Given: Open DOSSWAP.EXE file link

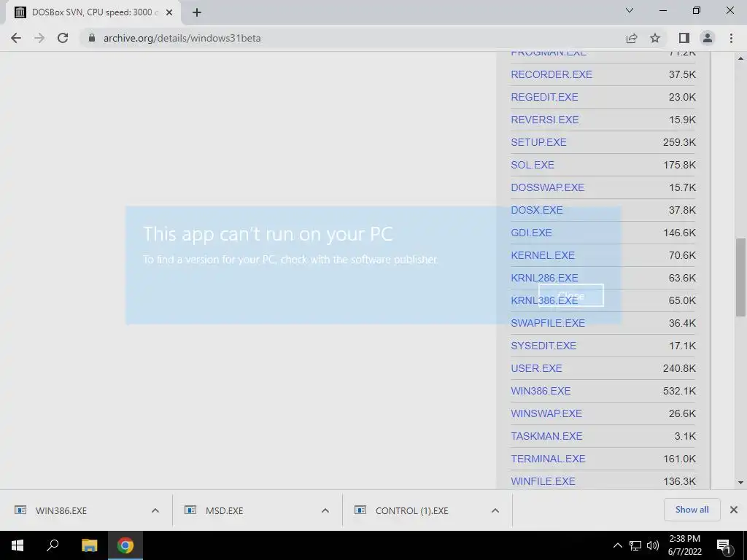Looking at the screenshot, I should point(547,187).
